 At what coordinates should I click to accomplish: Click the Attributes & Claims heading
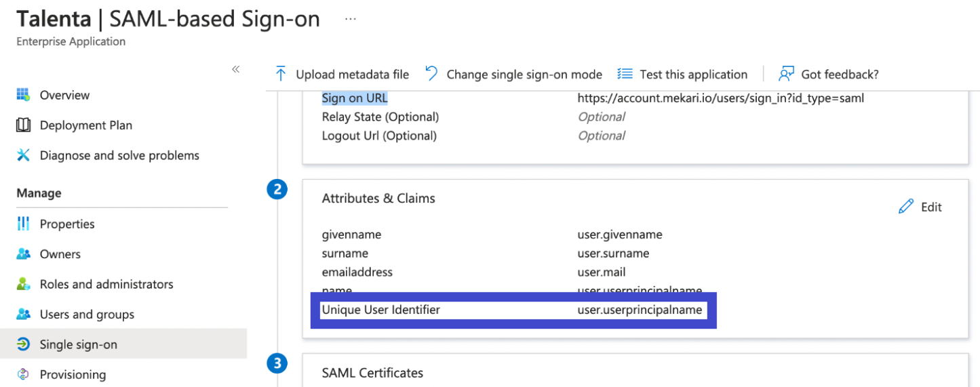pos(378,199)
